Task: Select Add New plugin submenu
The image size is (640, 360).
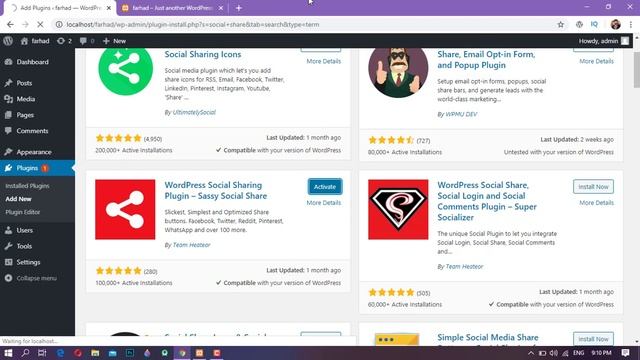Action: pyautogui.click(x=18, y=199)
